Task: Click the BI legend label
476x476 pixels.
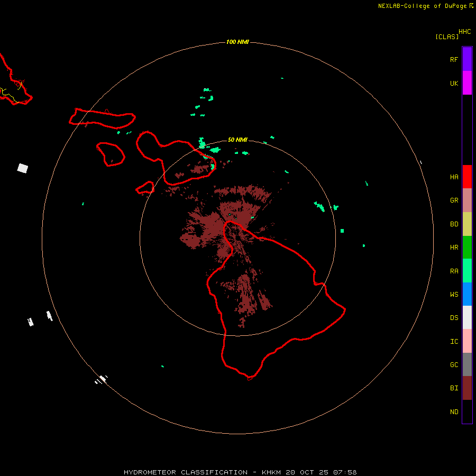Action: click(x=454, y=388)
